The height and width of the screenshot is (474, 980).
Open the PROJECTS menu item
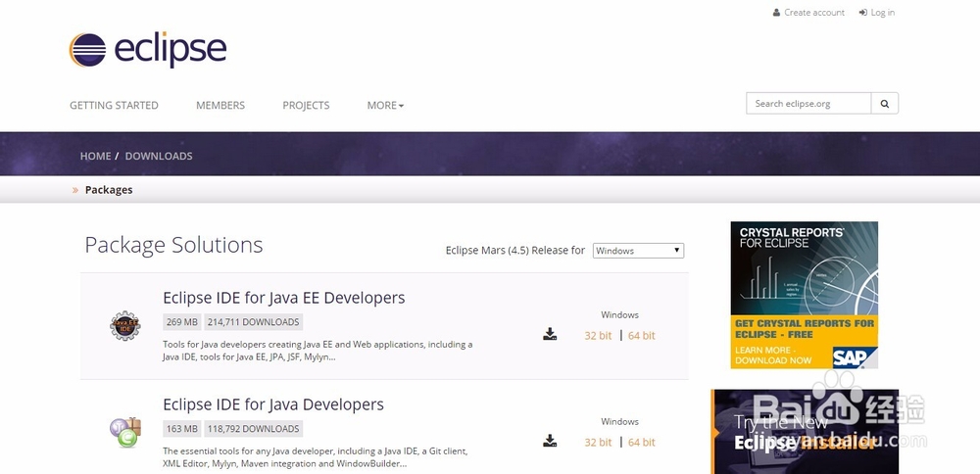(306, 106)
